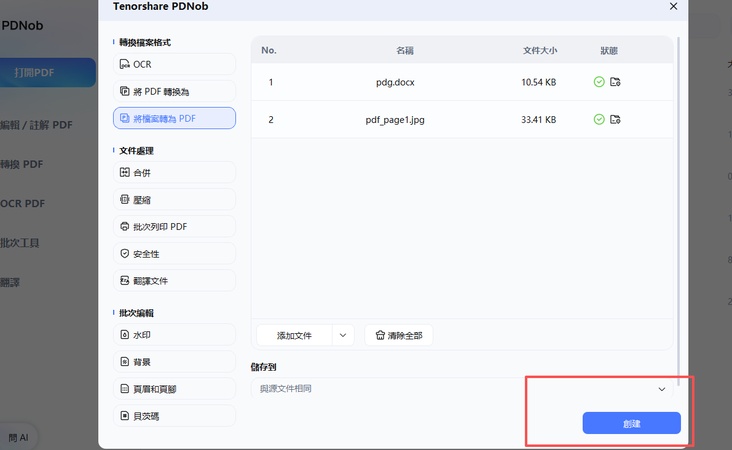Click the OCR icon in sidebar

point(125,64)
